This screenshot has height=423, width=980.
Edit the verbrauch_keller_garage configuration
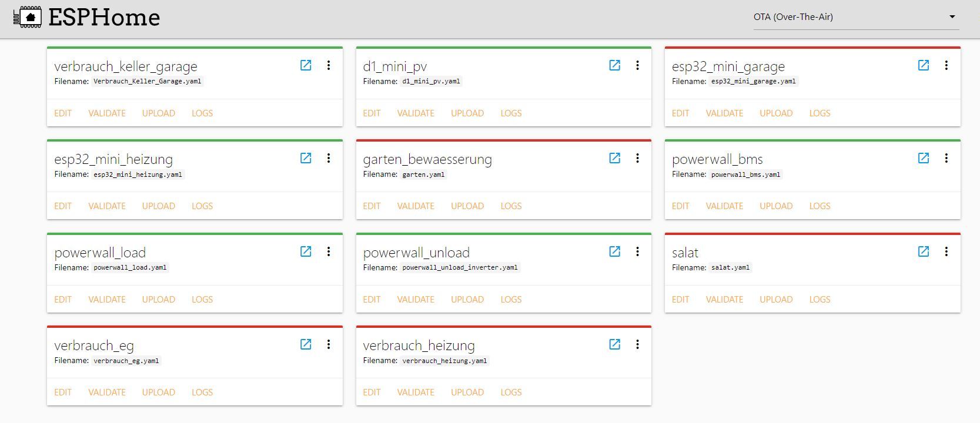click(63, 113)
